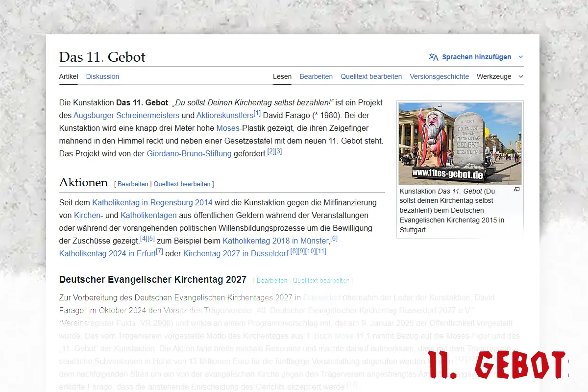Select the Lesen tab
The image size is (588, 392).
[282, 76]
